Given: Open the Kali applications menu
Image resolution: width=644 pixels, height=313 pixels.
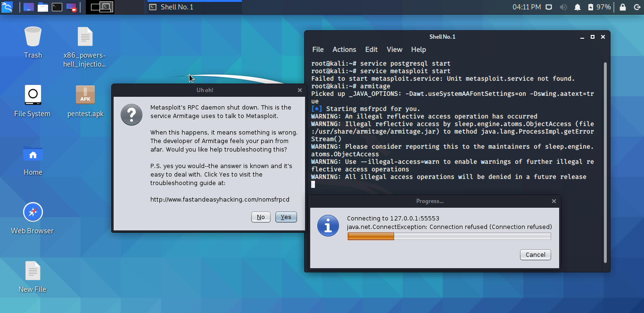Looking at the screenshot, I should point(7,7).
